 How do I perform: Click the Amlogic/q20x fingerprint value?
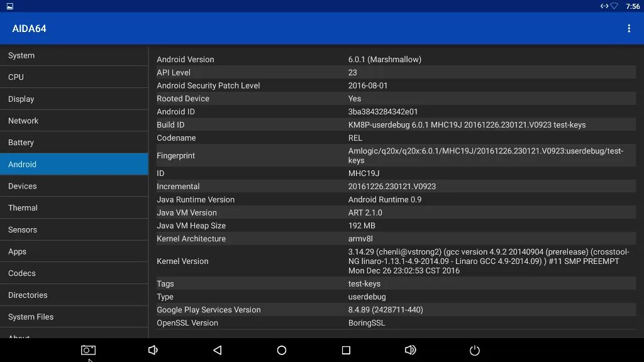click(x=486, y=156)
